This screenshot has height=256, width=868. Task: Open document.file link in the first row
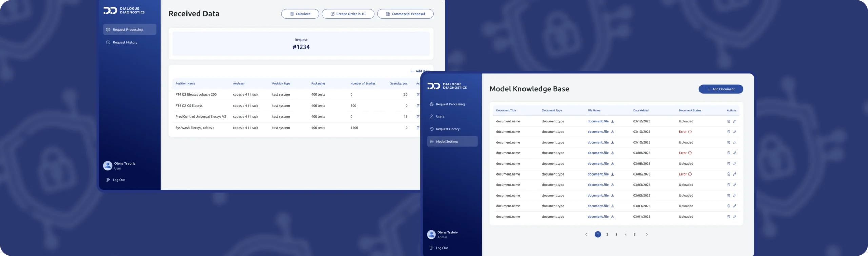click(x=598, y=121)
